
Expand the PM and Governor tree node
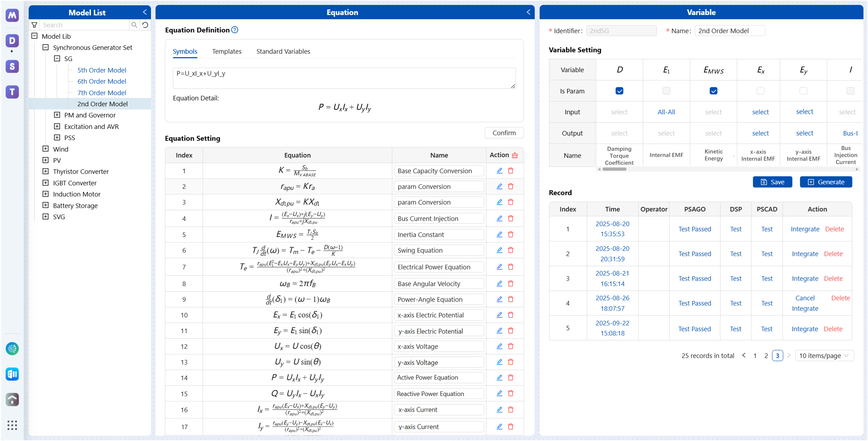coord(57,115)
